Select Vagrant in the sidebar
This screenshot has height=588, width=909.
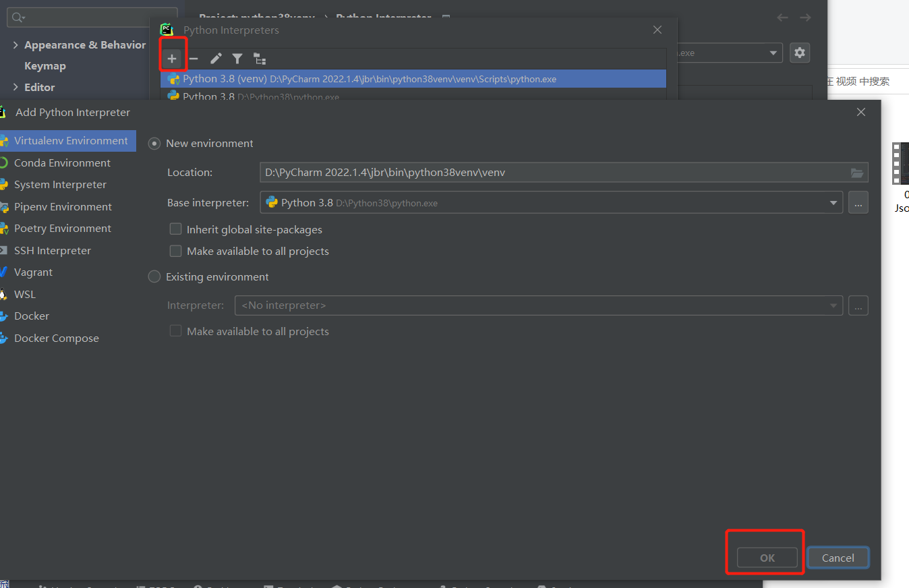tap(68, 272)
